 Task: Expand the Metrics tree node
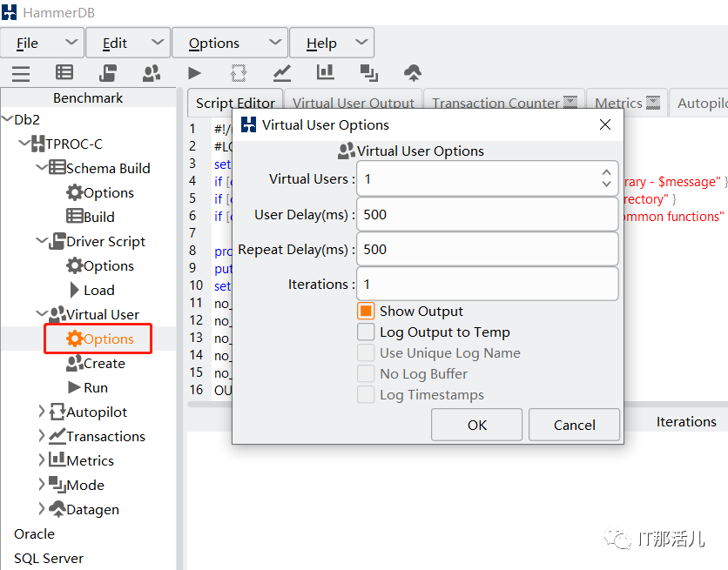click(42, 460)
